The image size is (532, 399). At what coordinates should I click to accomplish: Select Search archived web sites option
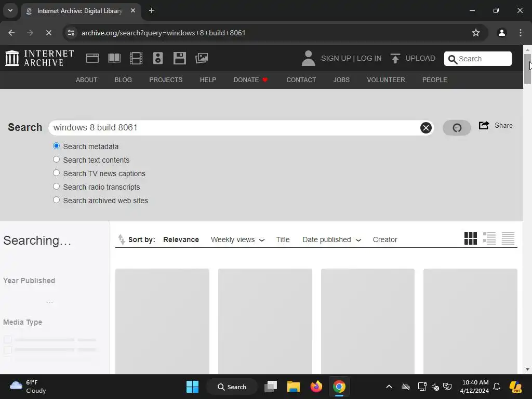coord(56,200)
